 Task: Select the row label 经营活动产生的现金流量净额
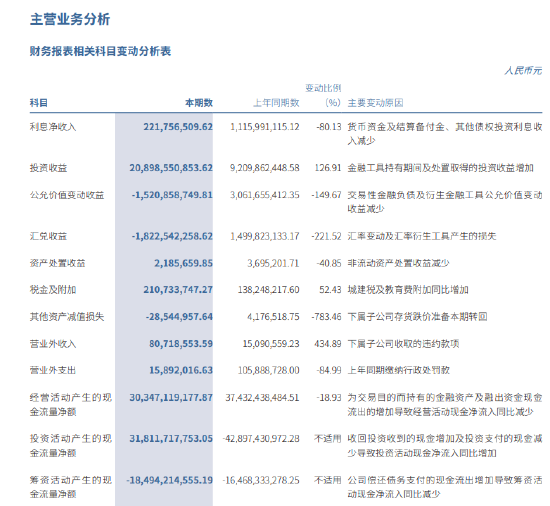click(71, 405)
